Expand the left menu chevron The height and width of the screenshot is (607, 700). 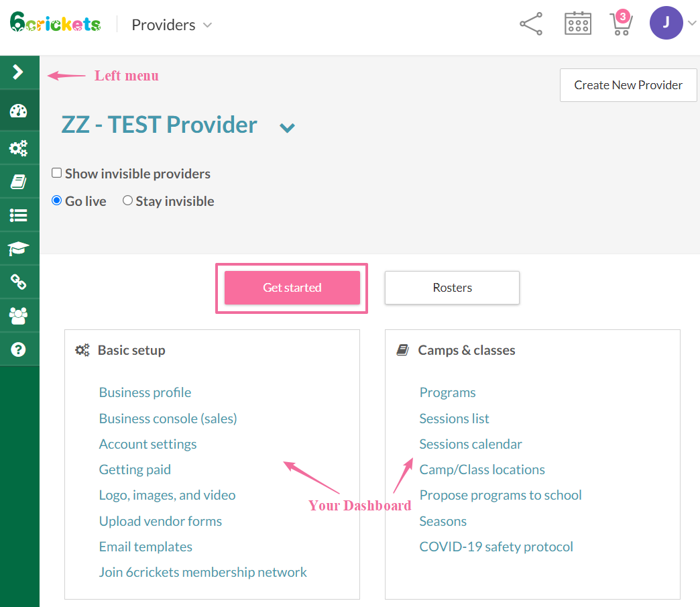[x=19, y=72]
